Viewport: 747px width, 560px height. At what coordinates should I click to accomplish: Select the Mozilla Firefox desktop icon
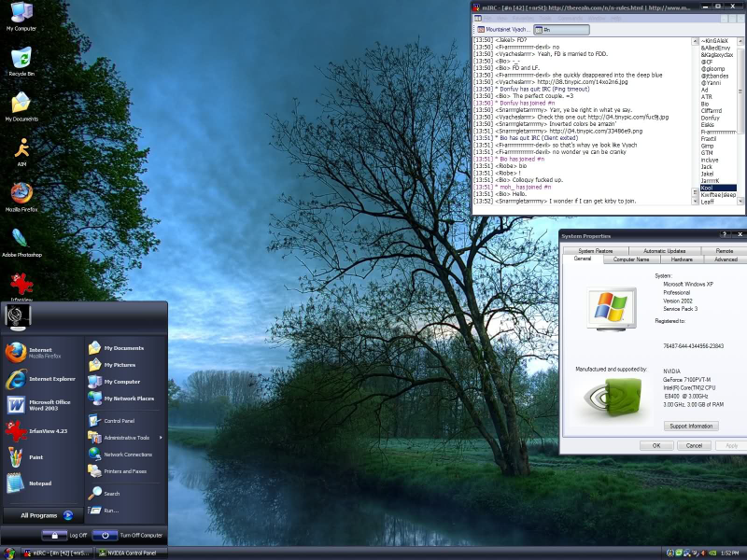point(21,197)
